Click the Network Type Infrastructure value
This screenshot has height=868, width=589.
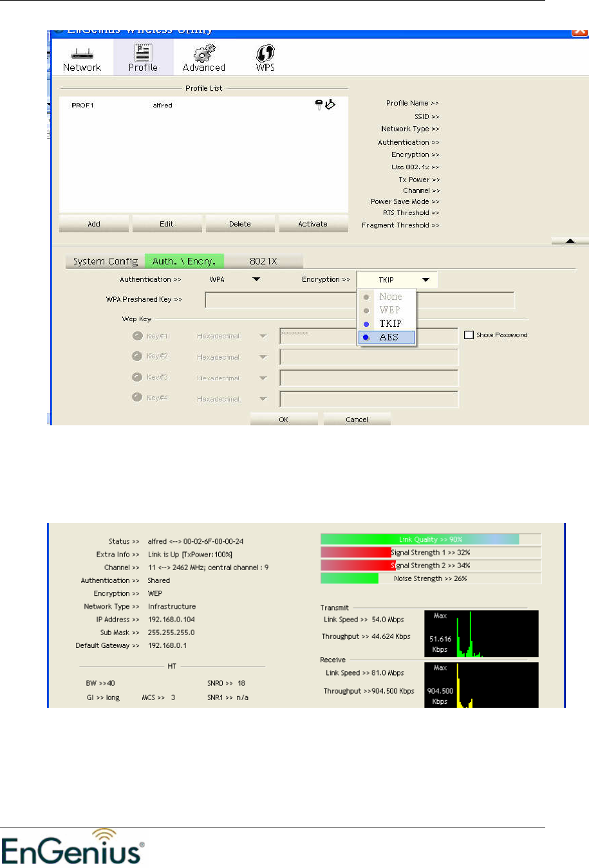point(172,606)
